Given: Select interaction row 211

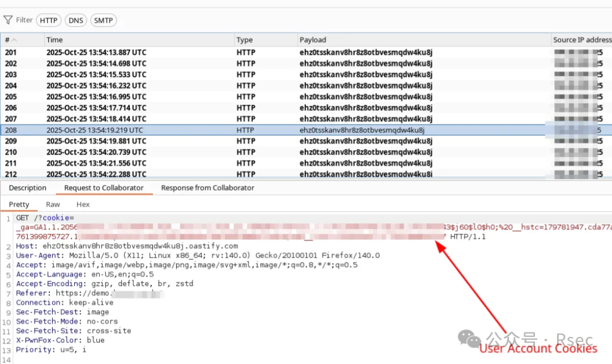Looking at the screenshot, I should [x=306, y=163].
